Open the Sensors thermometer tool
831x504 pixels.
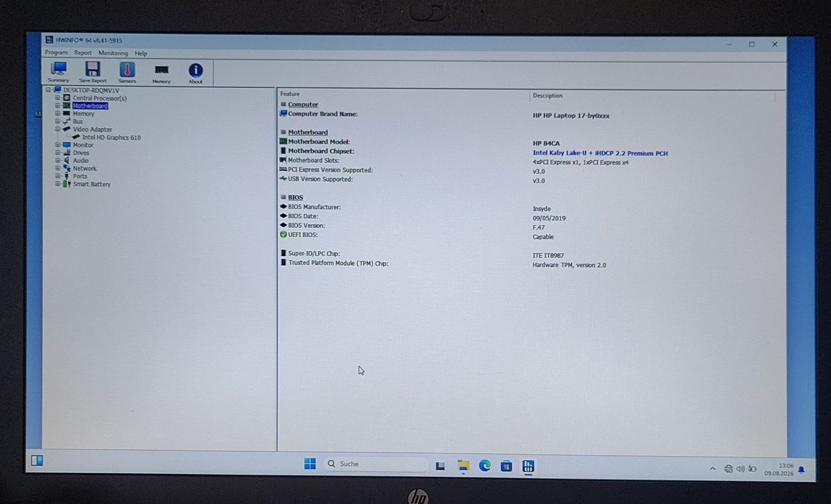point(127,72)
